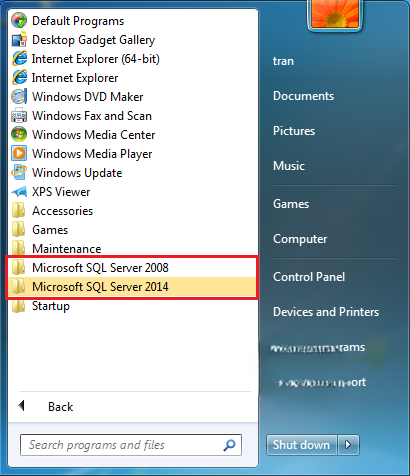Expand the Accessories folder label

(62, 211)
